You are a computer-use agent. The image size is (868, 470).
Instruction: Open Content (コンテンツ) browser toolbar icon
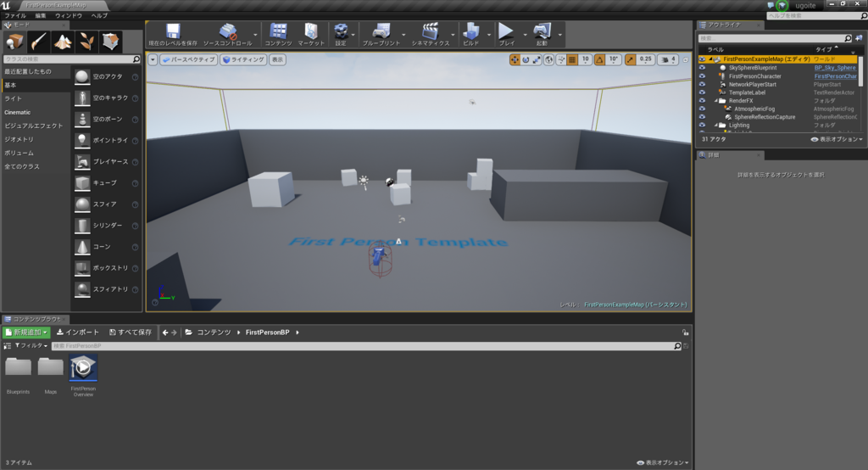tap(278, 35)
